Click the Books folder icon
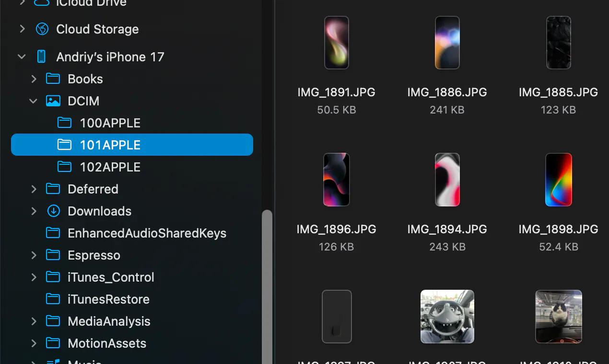609x364 pixels. [53, 79]
